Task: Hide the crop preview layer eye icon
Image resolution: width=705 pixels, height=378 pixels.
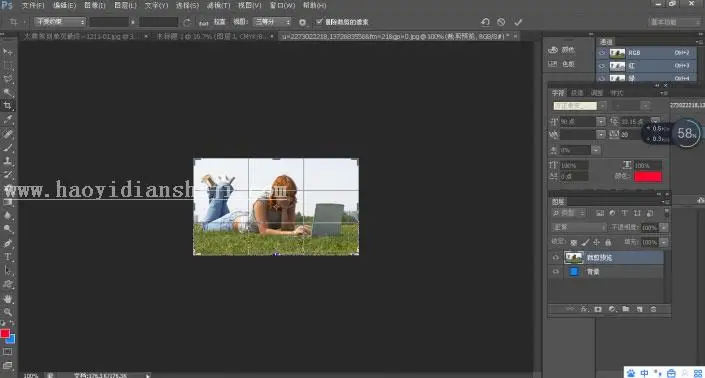Action: click(x=556, y=258)
